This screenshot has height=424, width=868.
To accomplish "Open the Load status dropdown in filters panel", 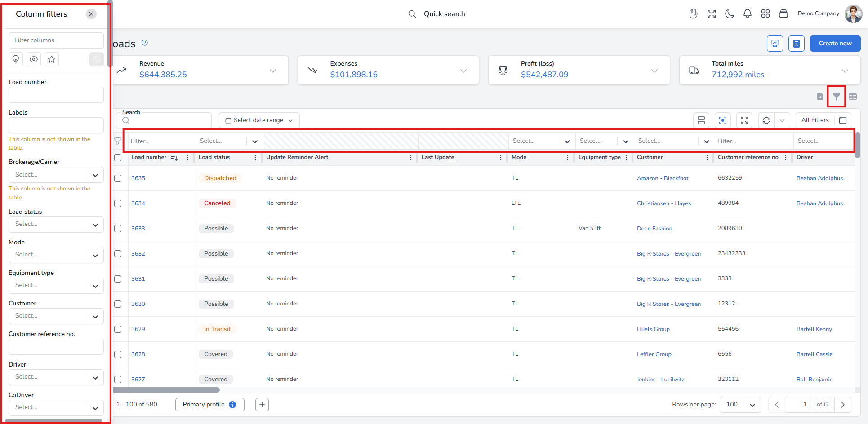I will (x=56, y=225).
